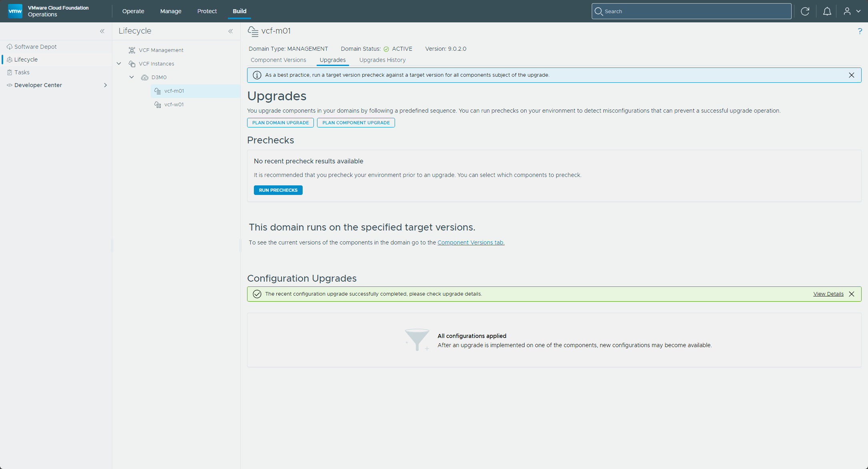The width and height of the screenshot is (868, 469).
Task: Click the D3M0 cloud icon
Action: click(145, 78)
